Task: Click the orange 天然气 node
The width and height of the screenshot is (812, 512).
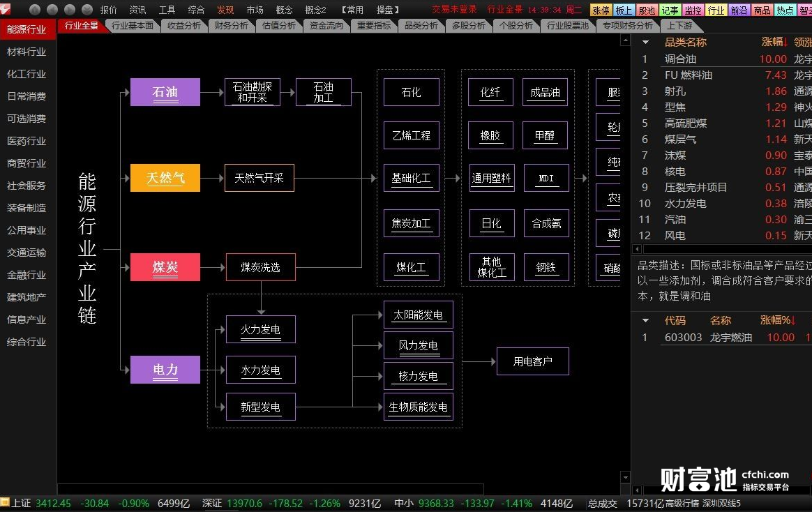Action: point(165,178)
